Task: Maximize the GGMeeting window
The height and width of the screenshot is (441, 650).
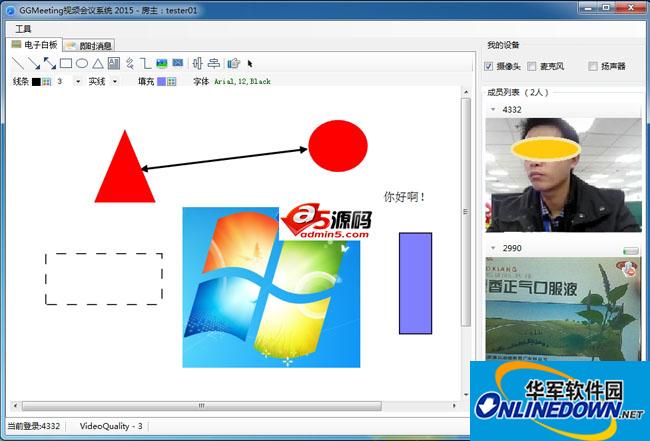Action: pos(605,7)
